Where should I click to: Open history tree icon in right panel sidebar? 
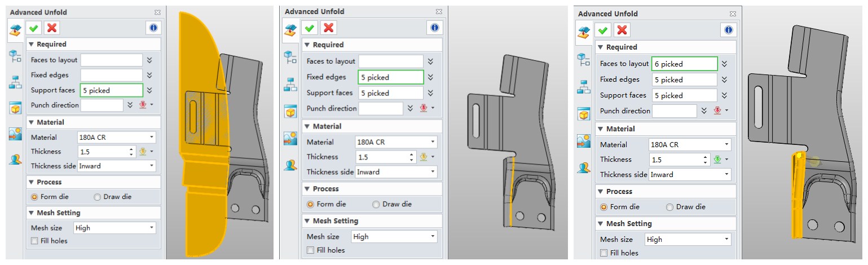[583, 59]
